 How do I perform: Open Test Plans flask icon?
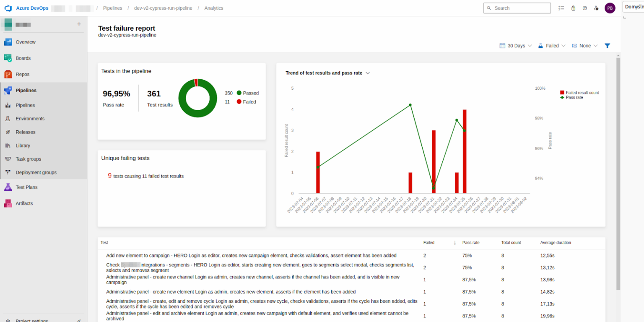tap(8, 187)
